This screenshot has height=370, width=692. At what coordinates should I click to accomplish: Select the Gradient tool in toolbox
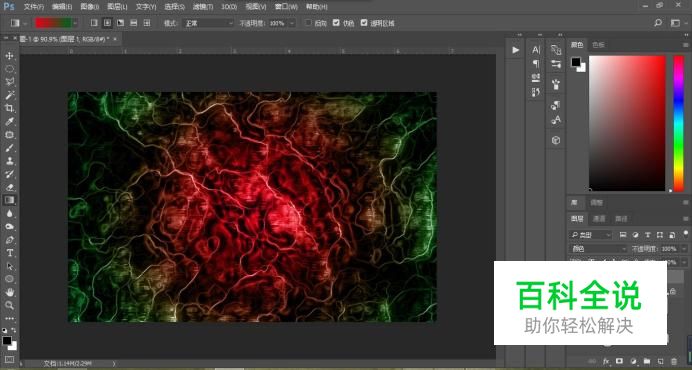click(x=9, y=200)
